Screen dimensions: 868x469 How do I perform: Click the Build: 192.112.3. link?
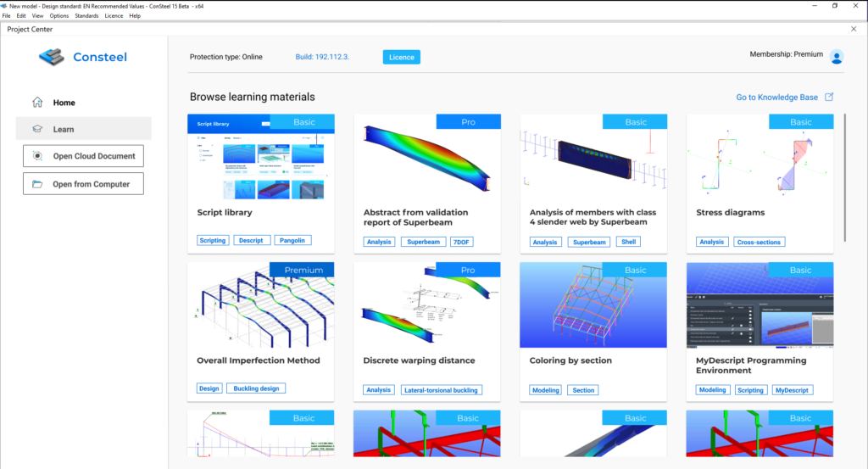click(322, 57)
